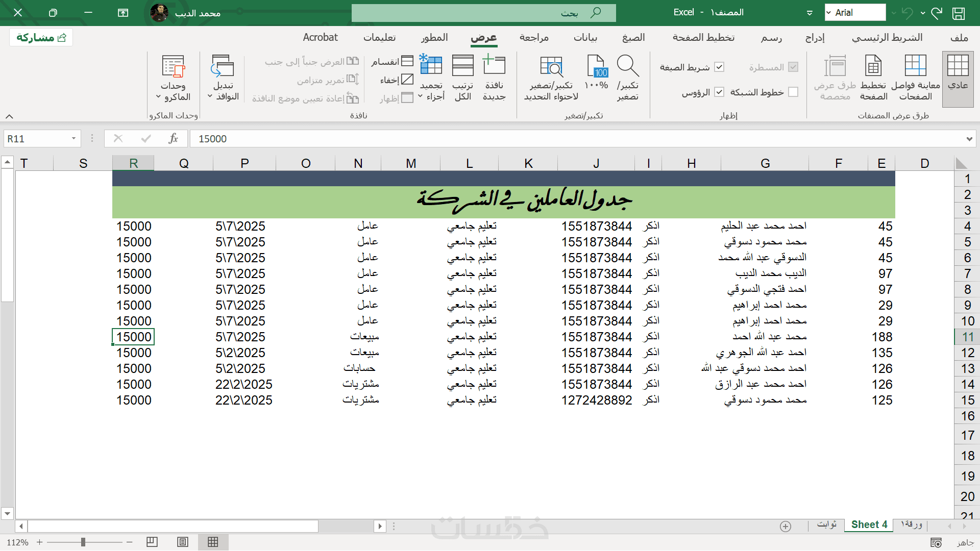Select the Page Layout view icon
The width and height of the screenshot is (980, 551).
click(873, 66)
